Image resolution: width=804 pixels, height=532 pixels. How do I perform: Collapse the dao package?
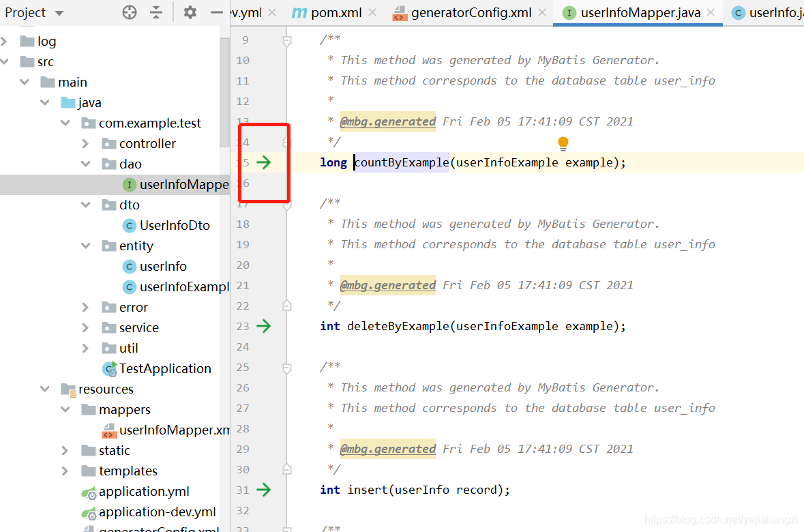click(x=86, y=164)
